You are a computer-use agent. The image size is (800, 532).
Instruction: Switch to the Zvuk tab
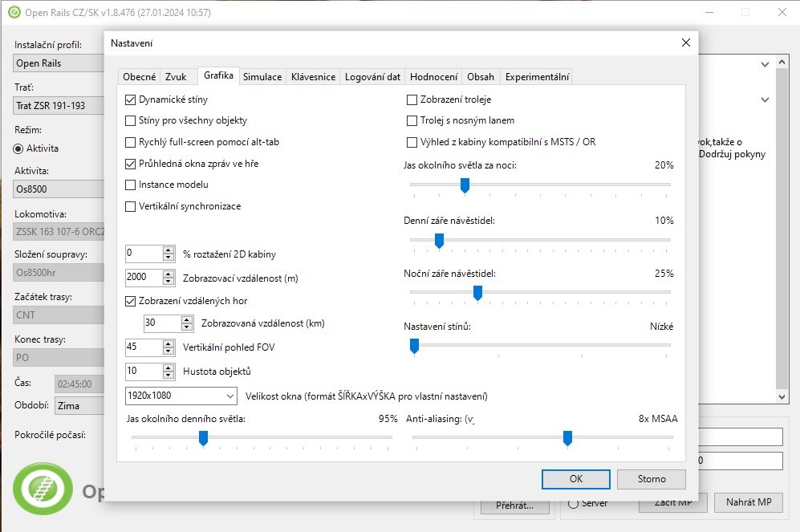[176, 76]
